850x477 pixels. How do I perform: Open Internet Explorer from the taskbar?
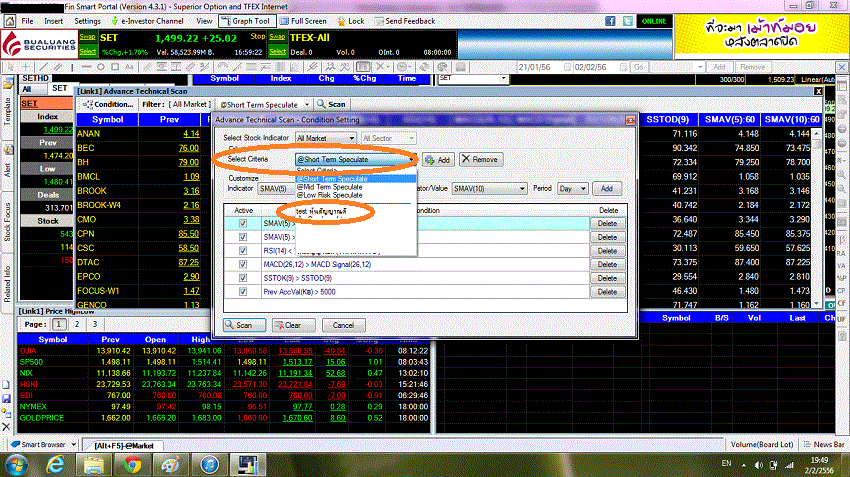click(x=56, y=465)
